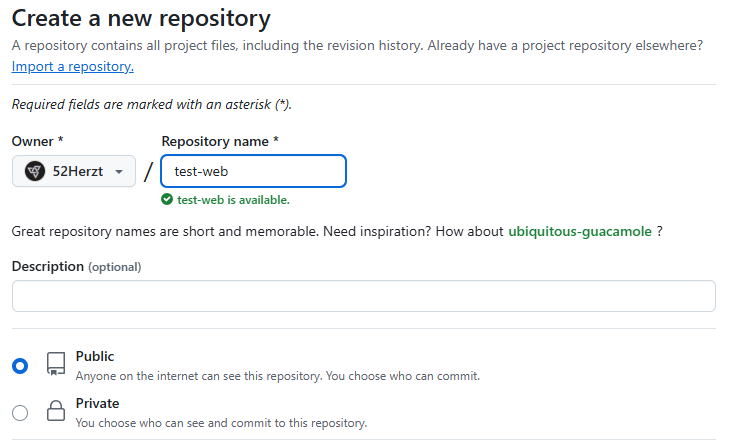
Task: Focus the Repository name field containing test-web
Action: pos(253,172)
